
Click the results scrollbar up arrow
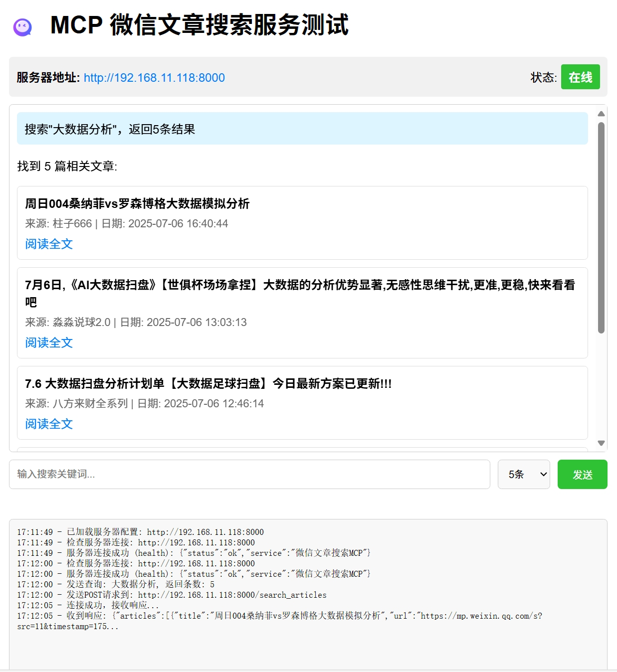point(601,114)
